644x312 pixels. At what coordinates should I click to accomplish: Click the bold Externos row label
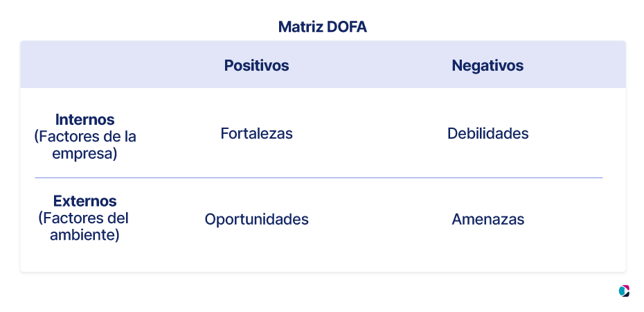coord(85,201)
